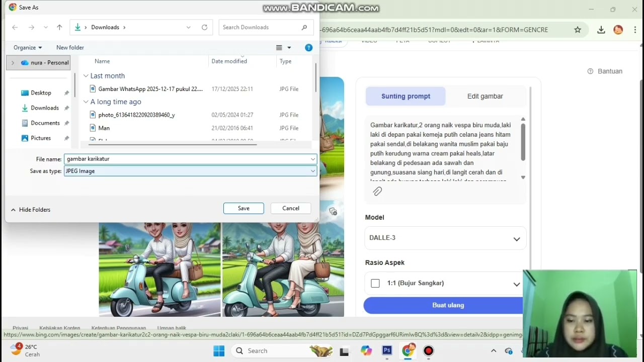644x362 pixels.
Task: Open Save as type dropdown
Action: [x=191, y=171]
